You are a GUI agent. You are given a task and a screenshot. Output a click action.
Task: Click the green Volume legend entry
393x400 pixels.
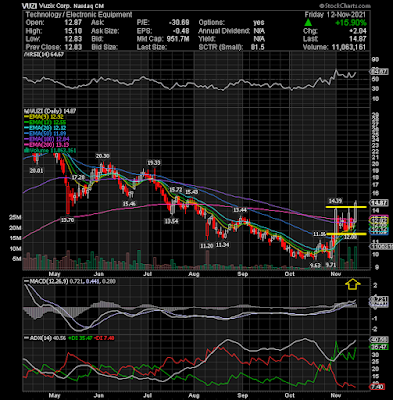pos(50,150)
